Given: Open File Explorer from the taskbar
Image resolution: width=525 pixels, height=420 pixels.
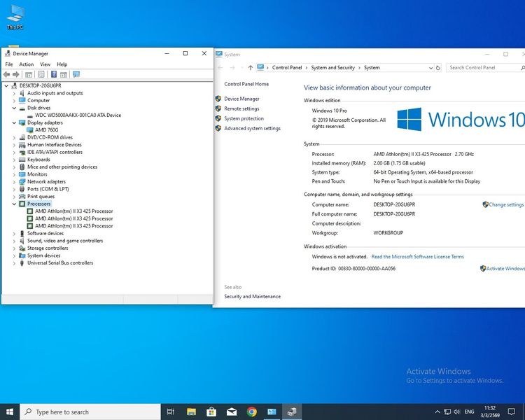Looking at the screenshot, I should 191,412.
